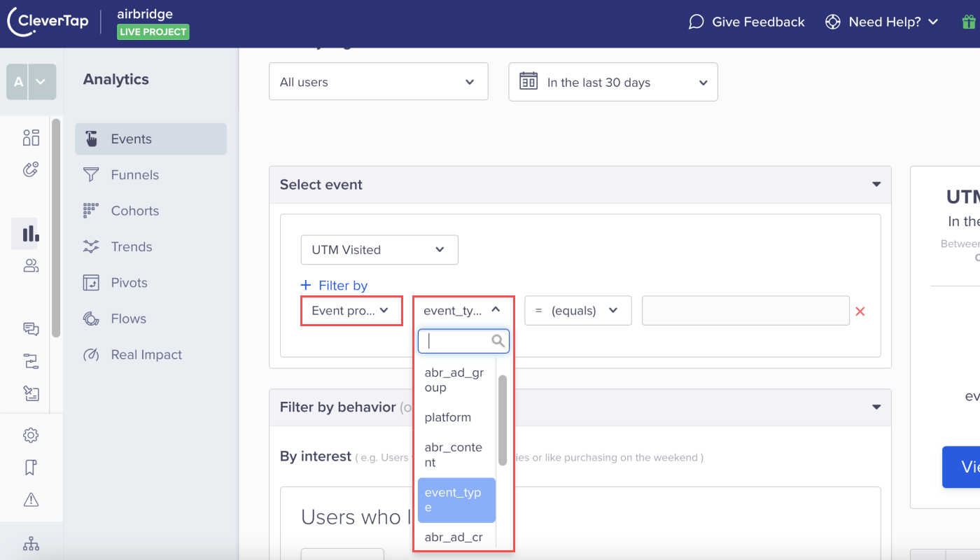Open the In the last 30 days dropdown
The height and width of the screenshot is (560, 980).
tap(613, 82)
